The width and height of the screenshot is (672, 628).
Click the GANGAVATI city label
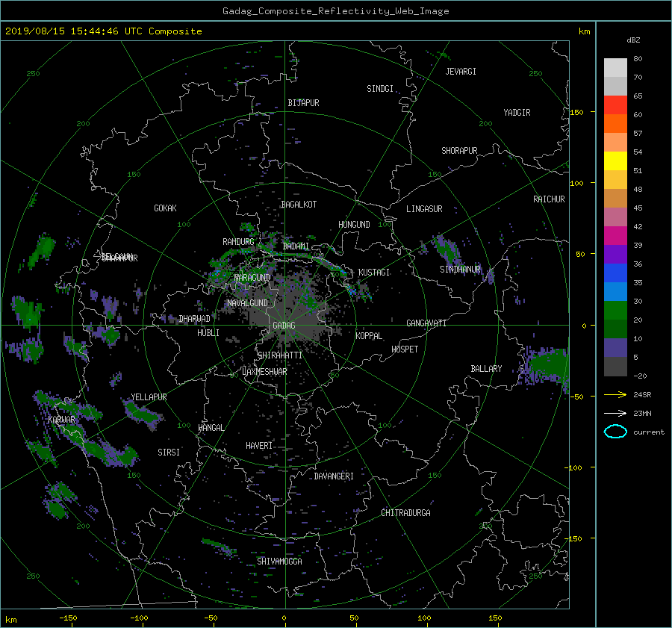coord(426,323)
